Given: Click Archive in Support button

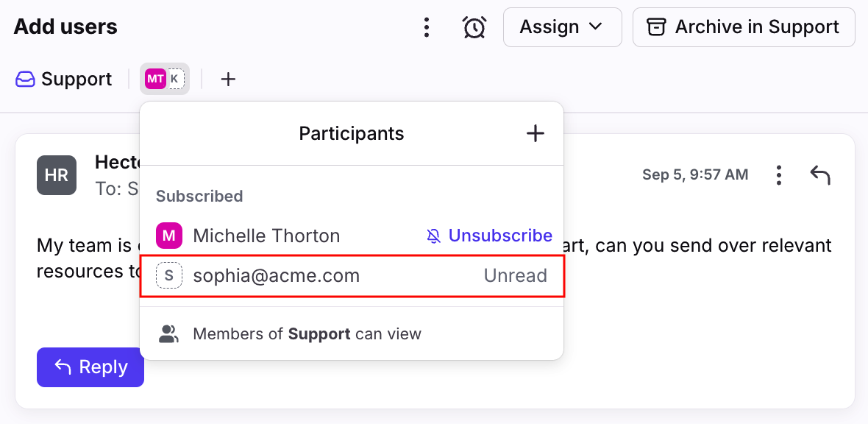Looking at the screenshot, I should click(x=744, y=27).
